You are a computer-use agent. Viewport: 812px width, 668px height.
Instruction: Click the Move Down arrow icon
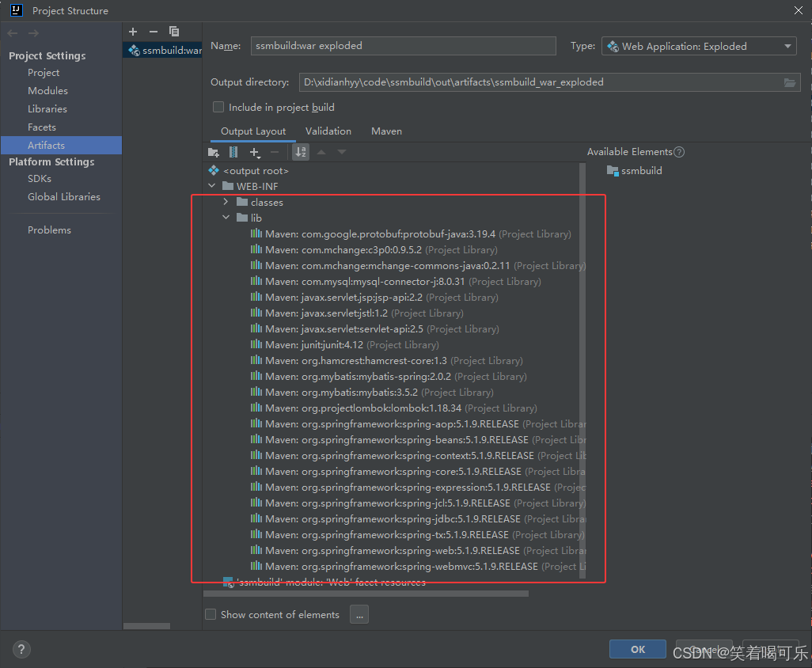(342, 152)
